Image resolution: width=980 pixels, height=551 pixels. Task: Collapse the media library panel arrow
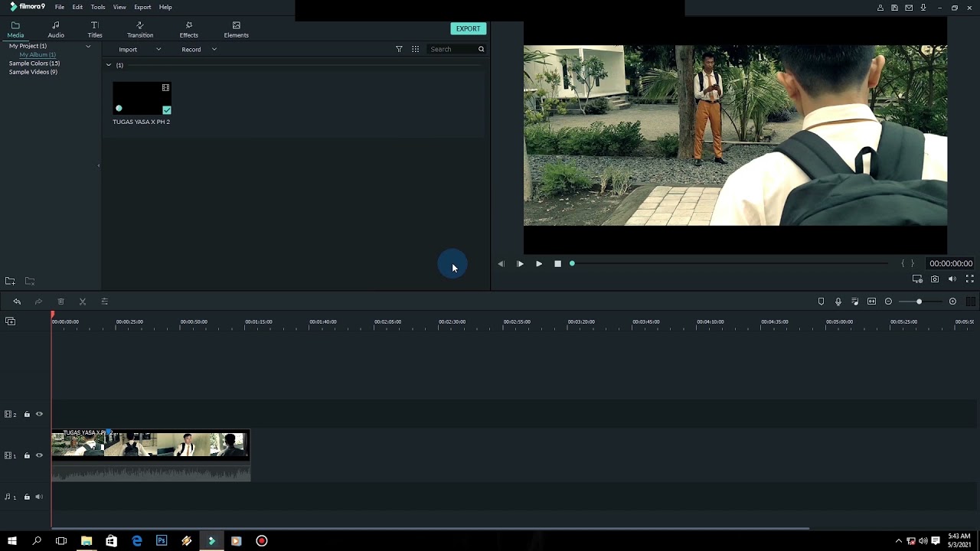(98, 165)
